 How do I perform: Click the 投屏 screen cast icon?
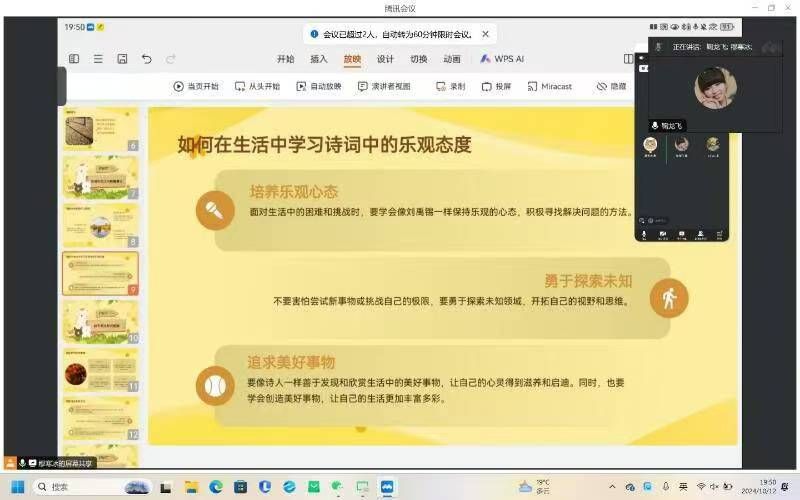[486, 87]
